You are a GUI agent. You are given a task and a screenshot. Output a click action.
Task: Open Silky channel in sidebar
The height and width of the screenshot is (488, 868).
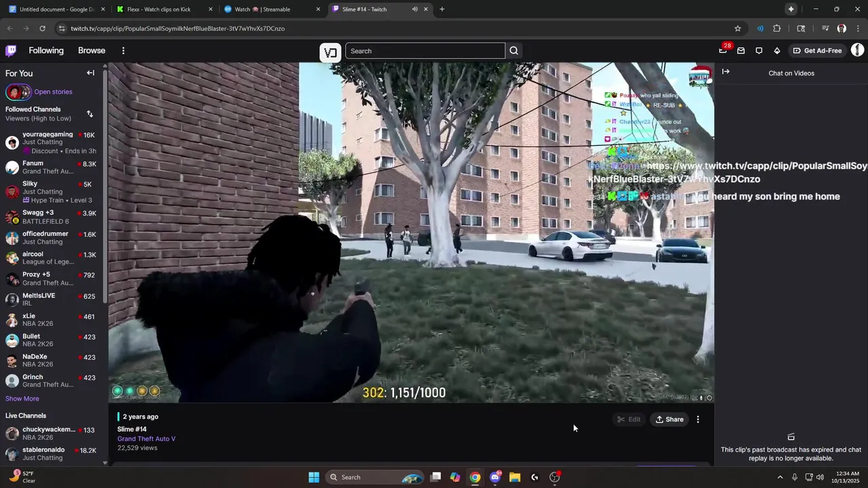click(x=52, y=192)
